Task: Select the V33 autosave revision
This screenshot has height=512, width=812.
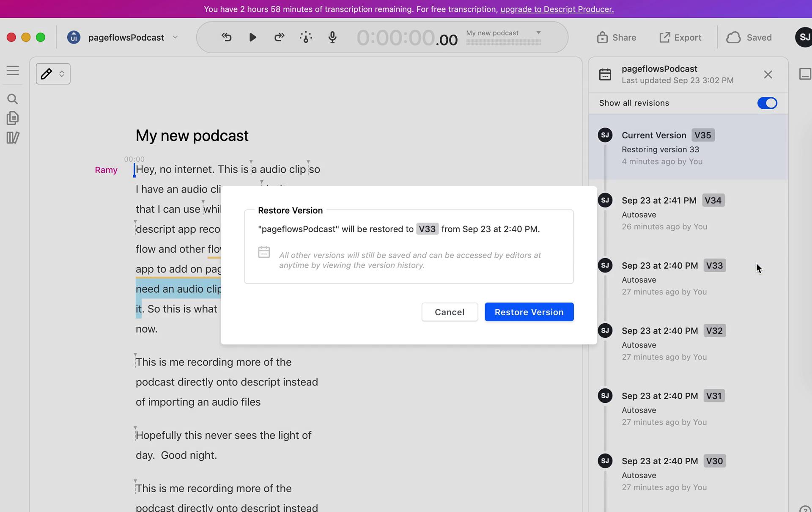Action: click(x=688, y=278)
